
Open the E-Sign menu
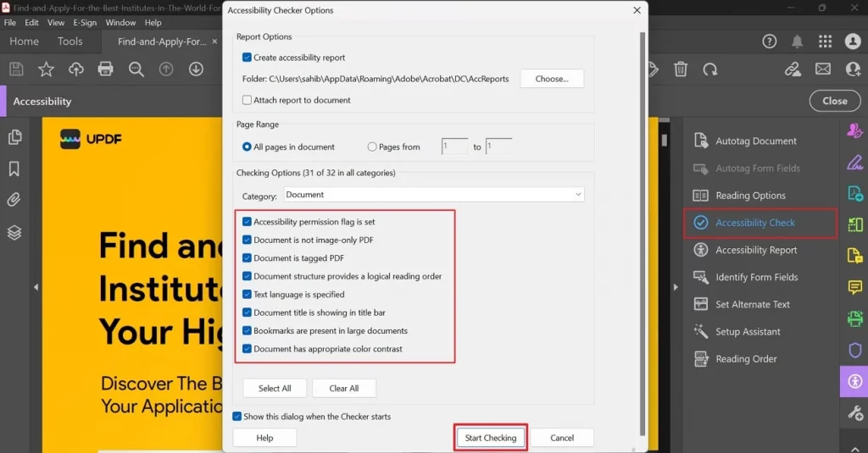coord(85,23)
